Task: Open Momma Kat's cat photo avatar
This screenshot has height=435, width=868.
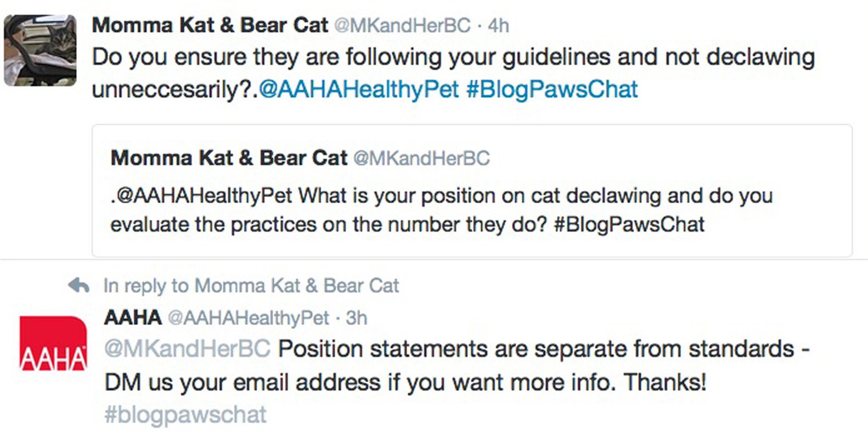Action: coord(40,50)
